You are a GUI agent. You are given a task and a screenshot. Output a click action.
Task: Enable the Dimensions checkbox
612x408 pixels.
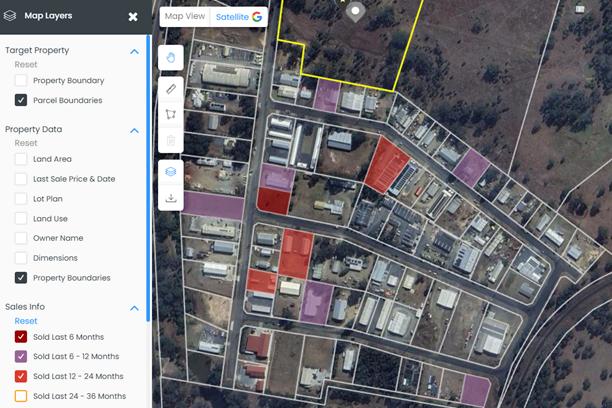tap(21, 258)
